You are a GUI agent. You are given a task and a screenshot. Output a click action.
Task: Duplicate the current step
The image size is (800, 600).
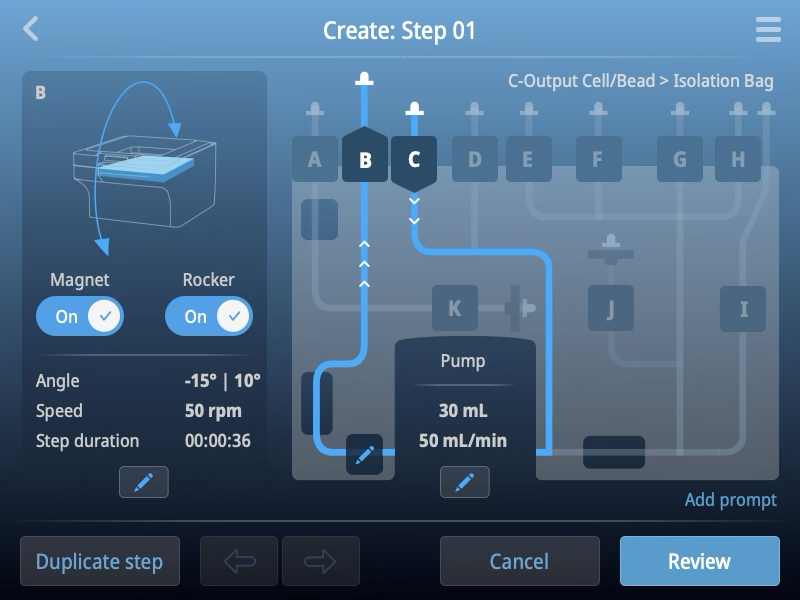pos(99,561)
